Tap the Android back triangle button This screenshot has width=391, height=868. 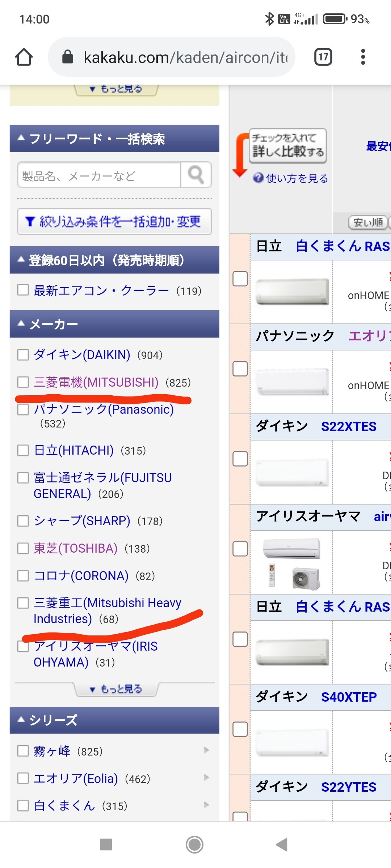pyautogui.click(x=282, y=844)
